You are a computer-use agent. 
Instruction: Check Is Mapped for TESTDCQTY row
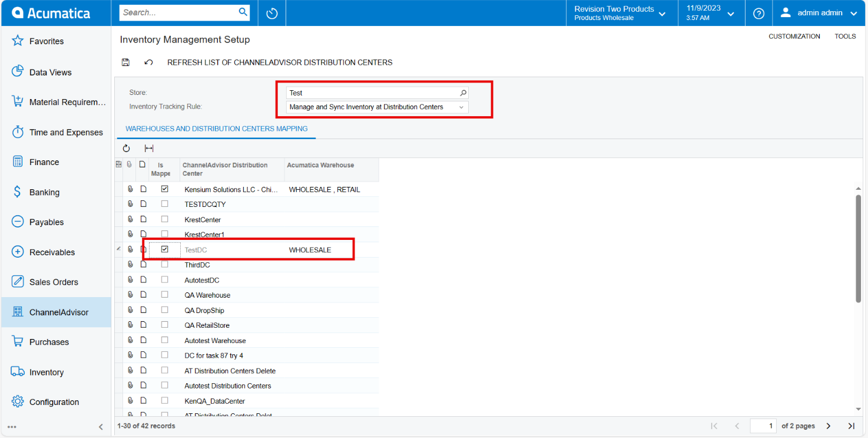pos(165,204)
